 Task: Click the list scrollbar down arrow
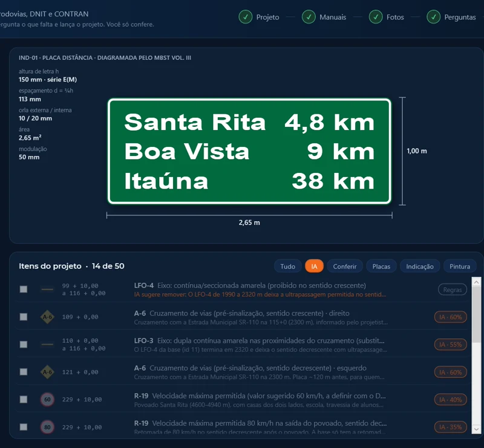coord(476,429)
